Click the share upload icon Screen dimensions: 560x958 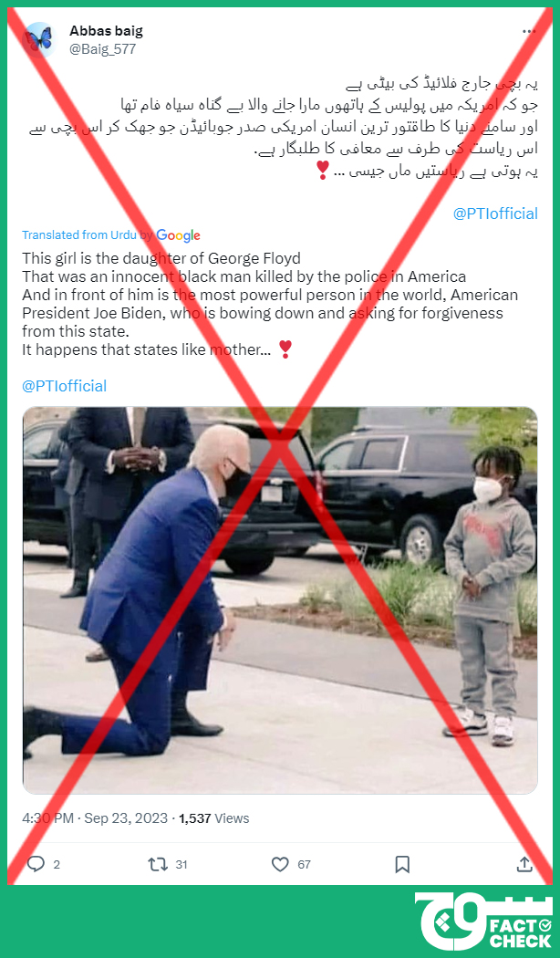click(524, 864)
